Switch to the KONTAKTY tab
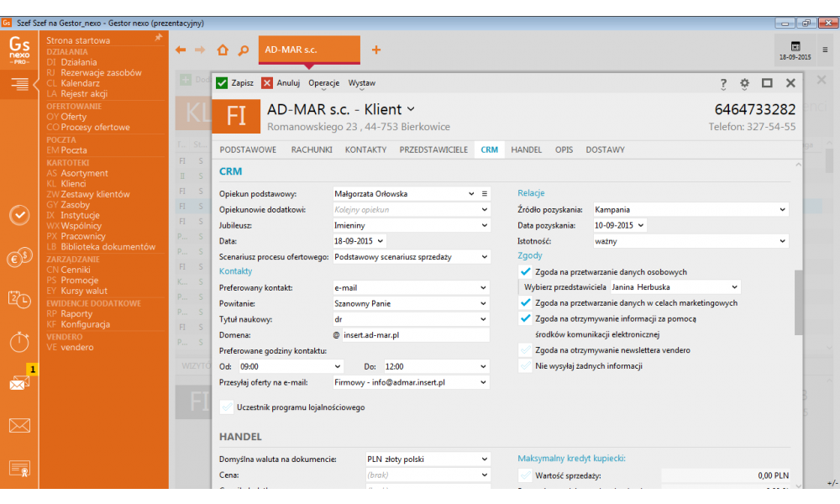The image size is (840, 504). [x=366, y=150]
